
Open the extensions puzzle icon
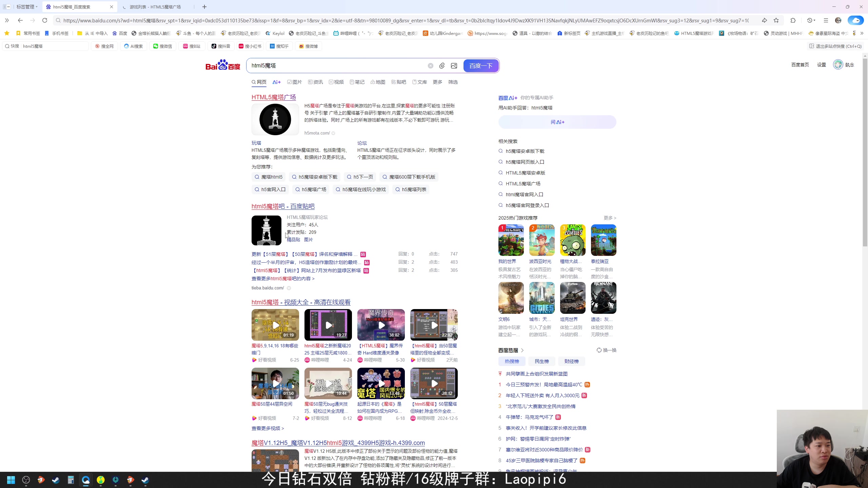tap(793, 20)
